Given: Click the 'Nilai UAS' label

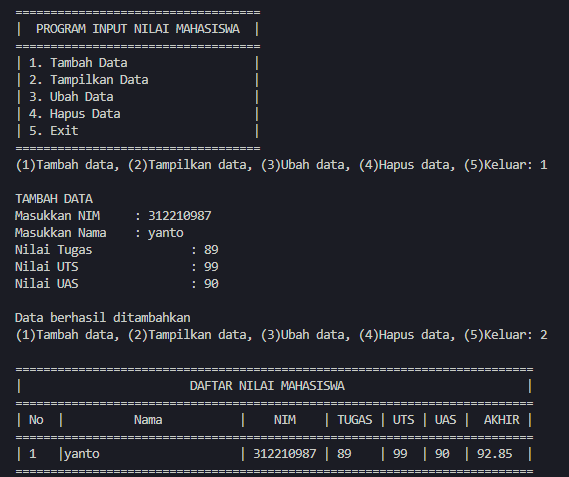Looking at the screenshot, I should tap(46, 284).
